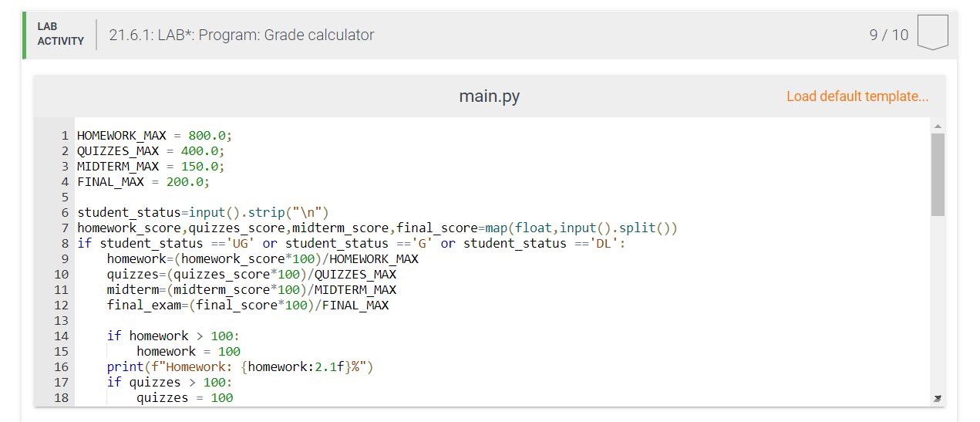This screenshot has width=980, height=422.
Task: Click the title '21.6.1: LAB*: Program: Grade calculator'
Action: 241,35
